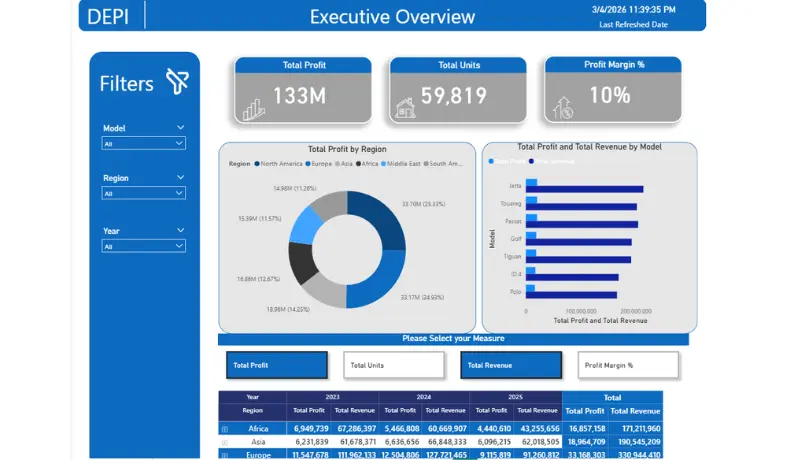800x460 pixels.
Task: Expand the Asia row in the table
Action: tap(224, 442)
